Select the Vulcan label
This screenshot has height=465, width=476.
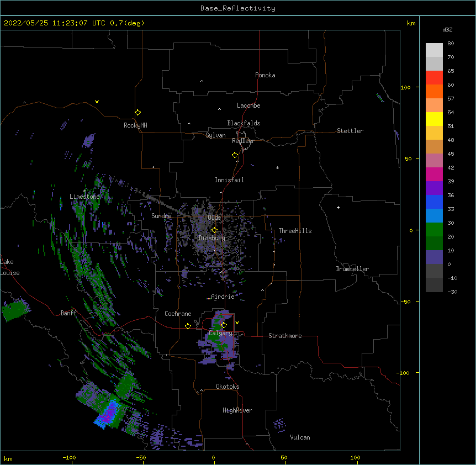click(300, 437)
